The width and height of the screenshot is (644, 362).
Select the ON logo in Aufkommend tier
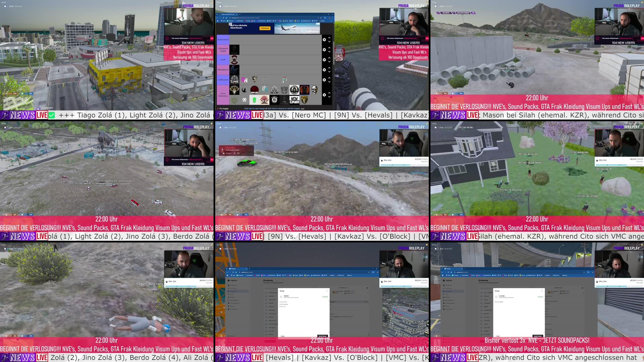point(244,80)
